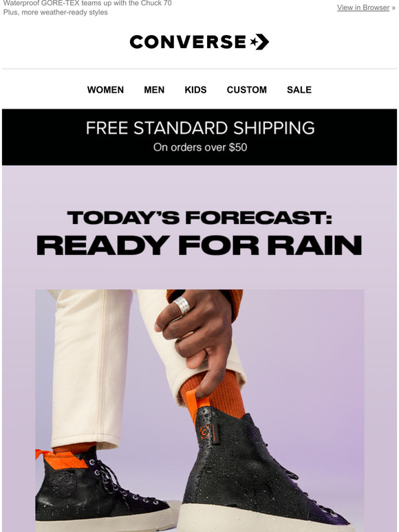Click the 'Plus, more weather-ready styles' preheader line

(x=55, y=12)
